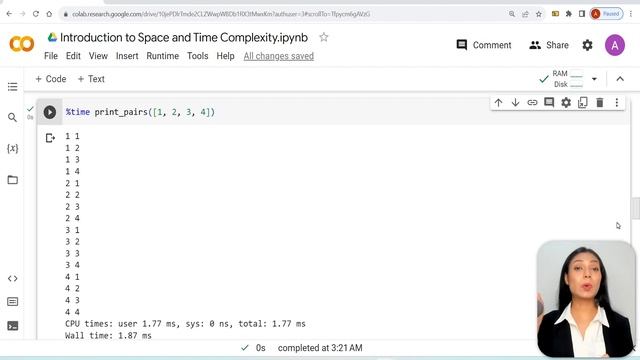
Task: Click the browser address bar URL
Action: [x=221, y=14]
